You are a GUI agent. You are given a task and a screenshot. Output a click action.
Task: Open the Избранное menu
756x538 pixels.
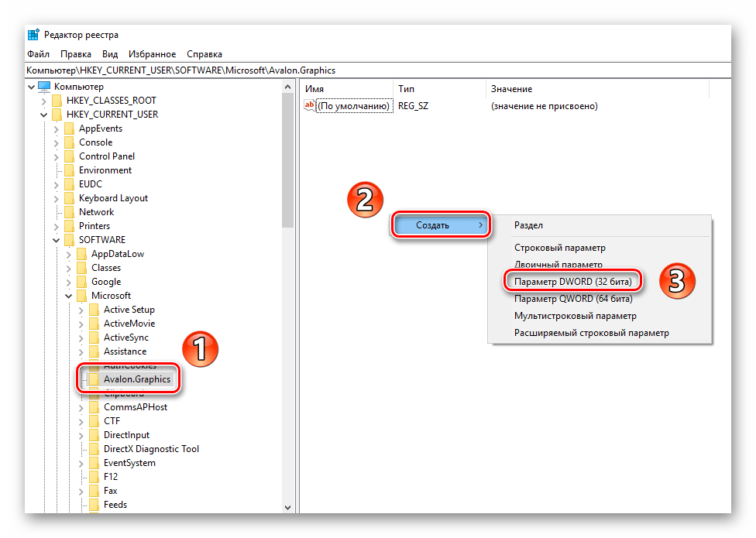[x=153, y=54]
